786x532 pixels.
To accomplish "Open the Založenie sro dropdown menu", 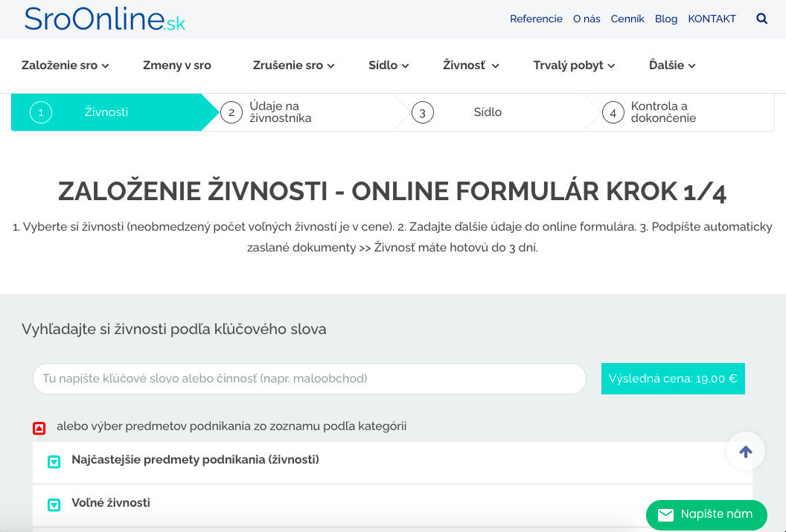I will [x=65, y=65].
